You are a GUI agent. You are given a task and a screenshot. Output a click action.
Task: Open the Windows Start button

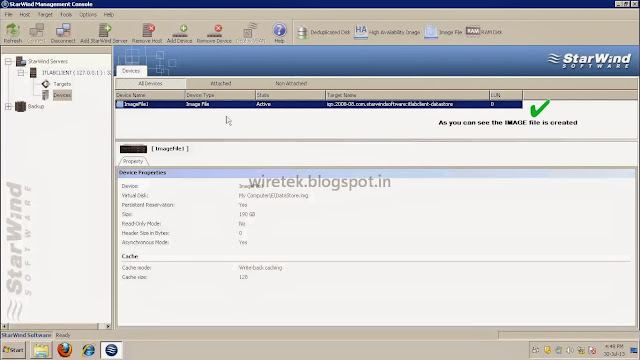coord(13,350)
